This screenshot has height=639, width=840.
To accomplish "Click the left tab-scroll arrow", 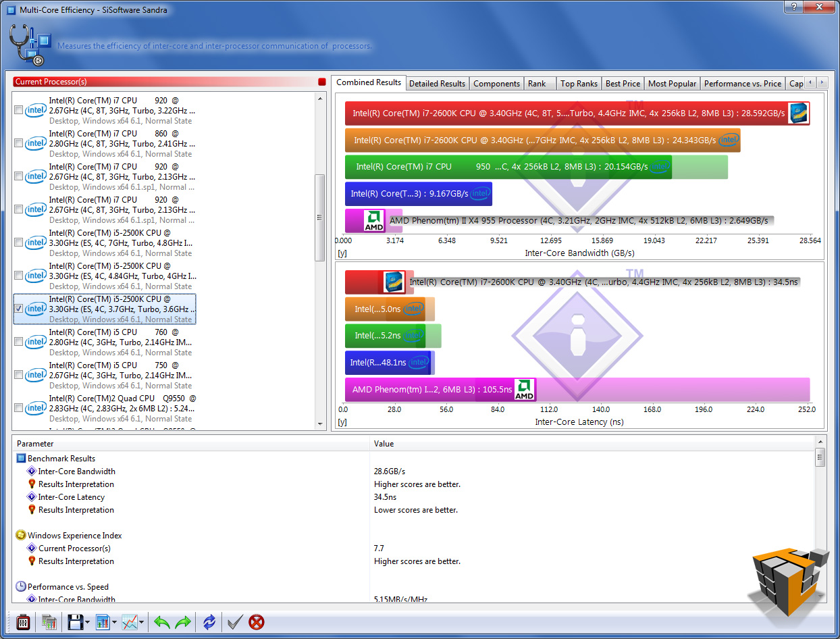I will coord(810,82).
